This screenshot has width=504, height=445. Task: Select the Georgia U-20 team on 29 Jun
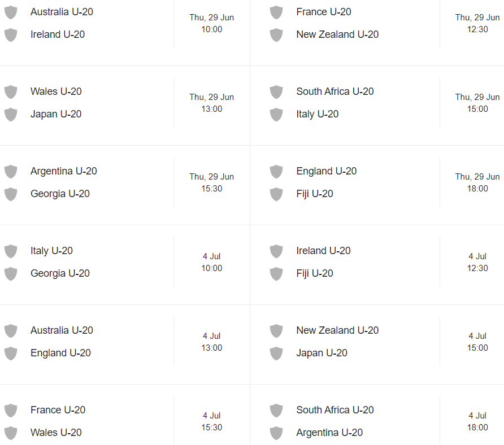[60, 194]
